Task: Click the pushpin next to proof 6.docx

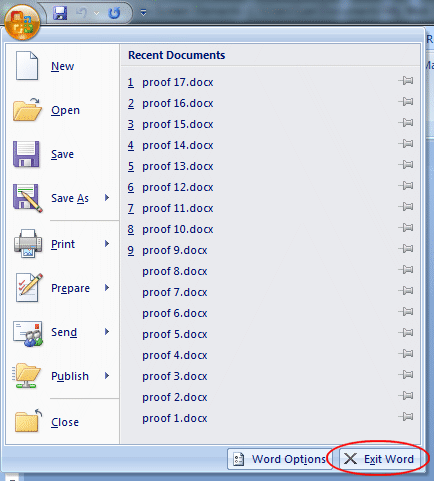Action: click(x=406, y=312)
